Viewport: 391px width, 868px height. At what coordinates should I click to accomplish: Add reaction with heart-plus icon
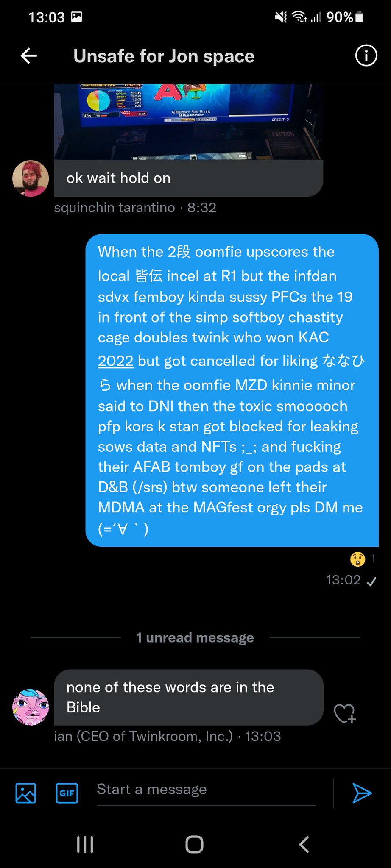tap(345, 713)
